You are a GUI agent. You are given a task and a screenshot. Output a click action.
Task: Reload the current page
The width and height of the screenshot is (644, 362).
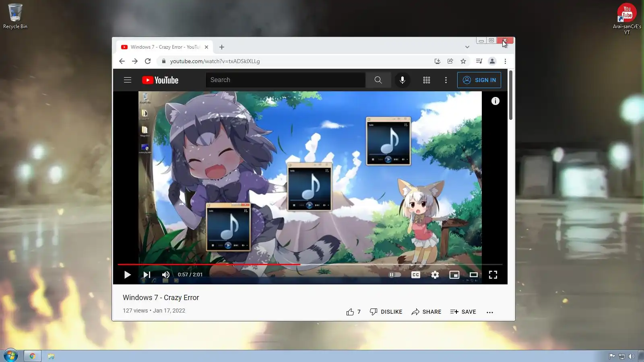tap(148, 61)
